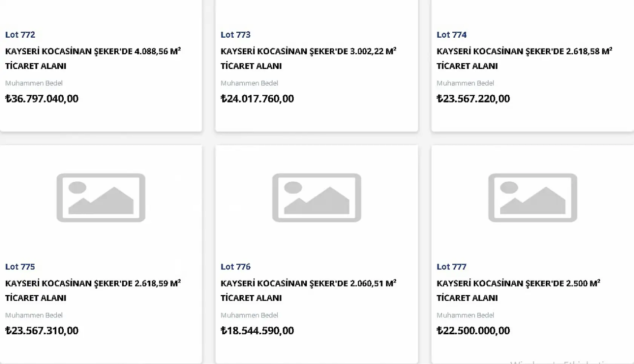Open the Lot 773 label link
The width and height of the screenshot is (634, 364).
(236, 35)
